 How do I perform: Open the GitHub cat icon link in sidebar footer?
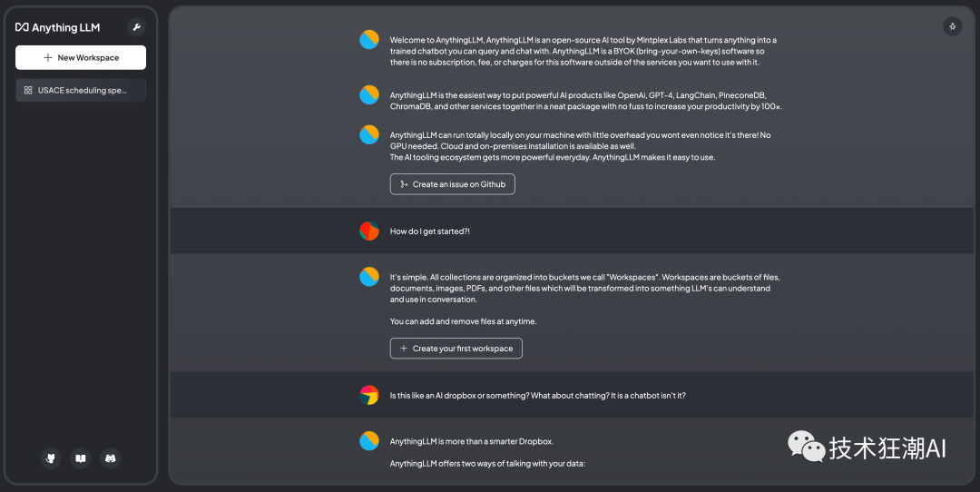tap(51, 458)
